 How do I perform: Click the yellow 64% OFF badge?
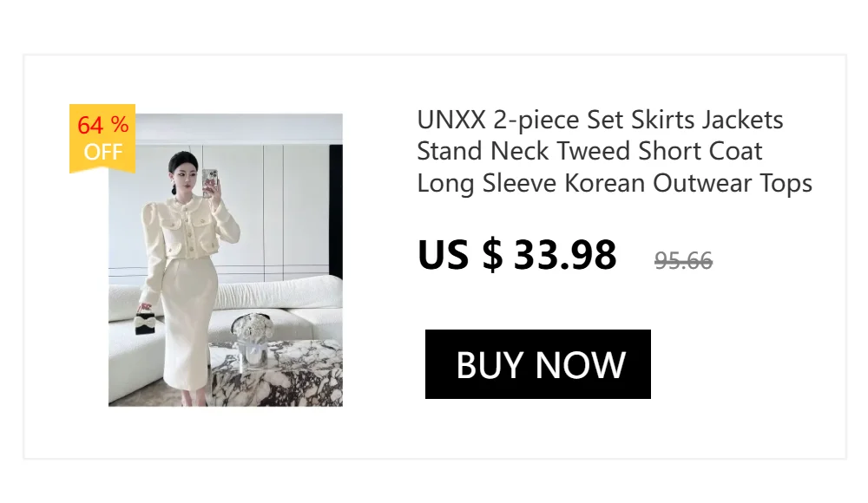[102, 139]
